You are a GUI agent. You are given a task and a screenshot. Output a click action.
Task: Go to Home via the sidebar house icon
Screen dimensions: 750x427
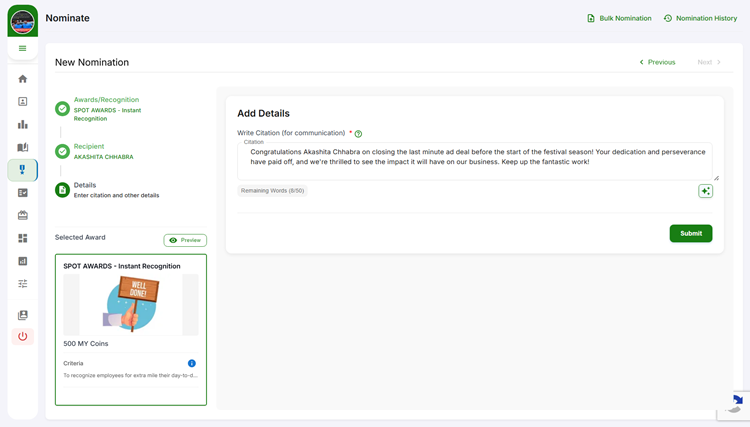[x=22, y=79]
